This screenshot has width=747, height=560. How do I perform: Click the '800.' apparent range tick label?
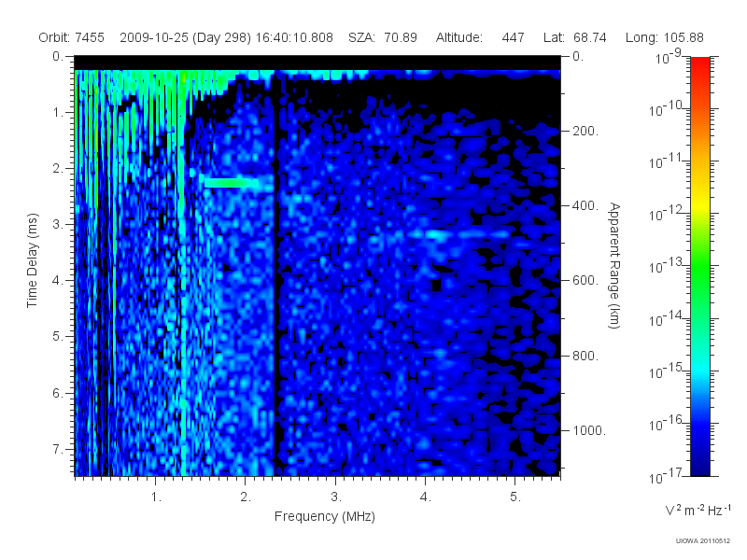[585, 356]
